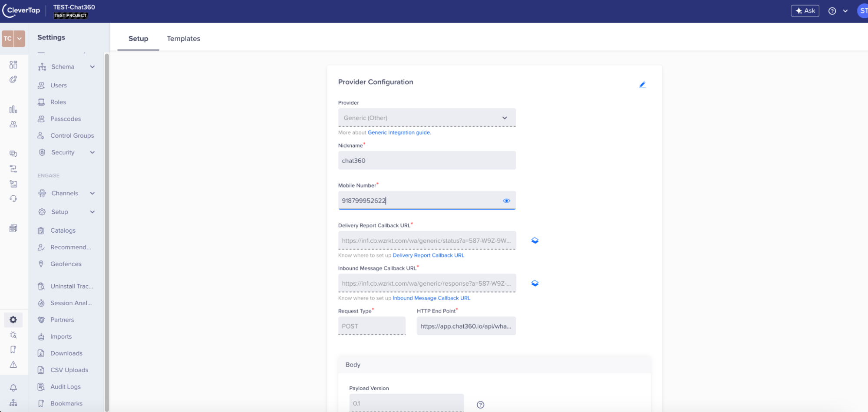868x412 pixels.
Task: Copy the Inbound Message Callback URL
Action: (535, 283)
